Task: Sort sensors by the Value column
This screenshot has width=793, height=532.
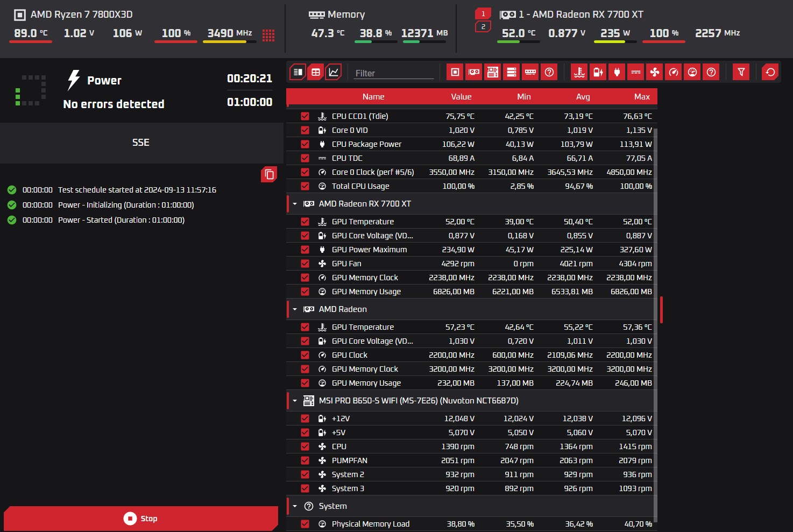Action: point(461,97)
